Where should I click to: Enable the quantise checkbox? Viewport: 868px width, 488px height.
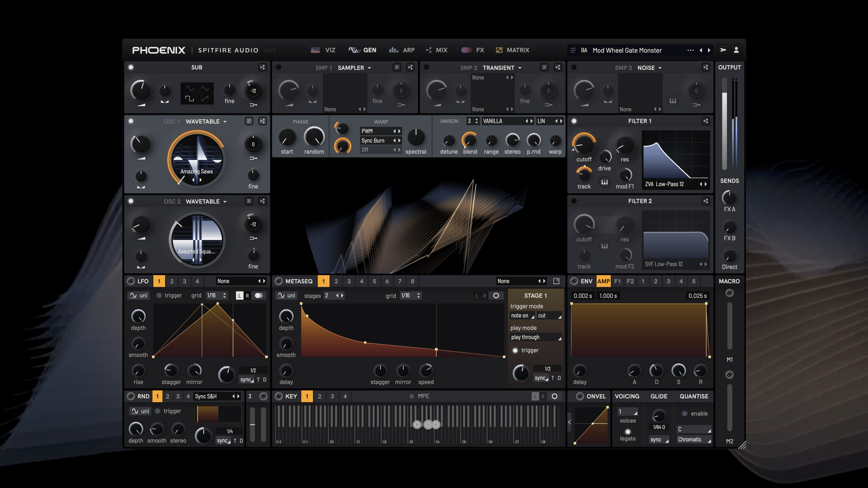(x=684, y=413)
